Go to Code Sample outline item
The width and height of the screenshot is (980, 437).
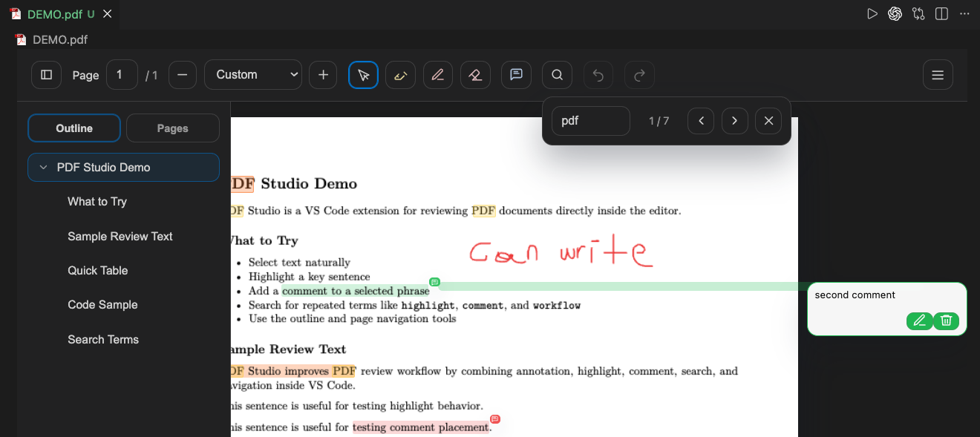coord(102,305)
